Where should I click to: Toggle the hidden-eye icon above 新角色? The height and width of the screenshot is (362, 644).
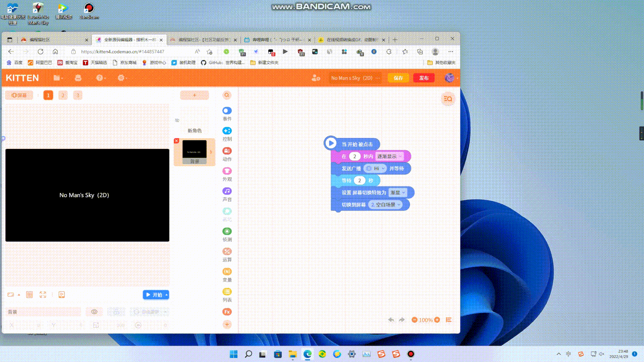tap(177, 120)
